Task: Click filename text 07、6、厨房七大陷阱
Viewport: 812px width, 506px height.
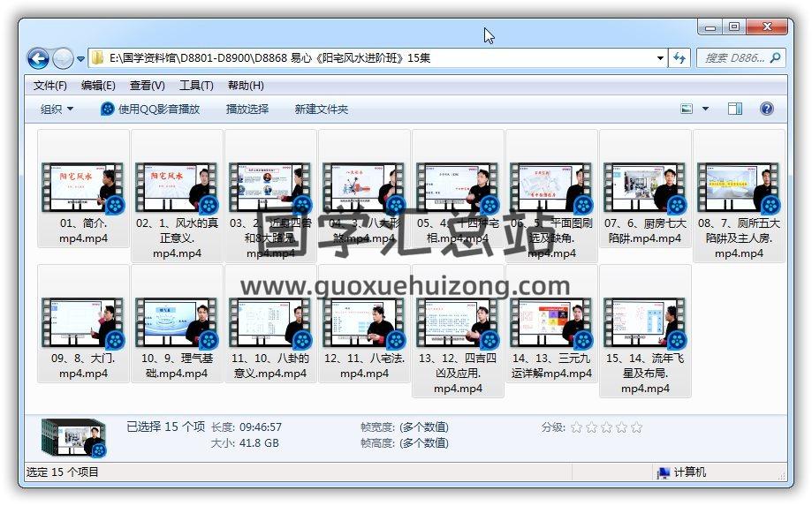Action: 645,230
